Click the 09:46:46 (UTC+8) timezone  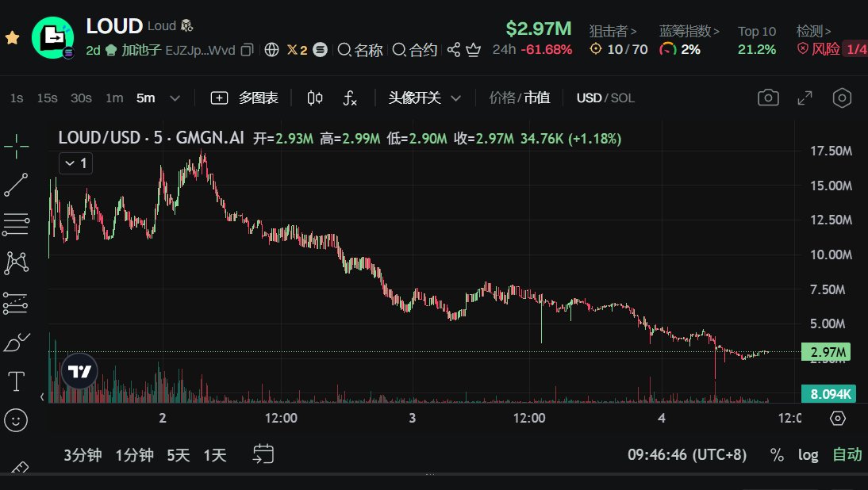click(687, 454)
